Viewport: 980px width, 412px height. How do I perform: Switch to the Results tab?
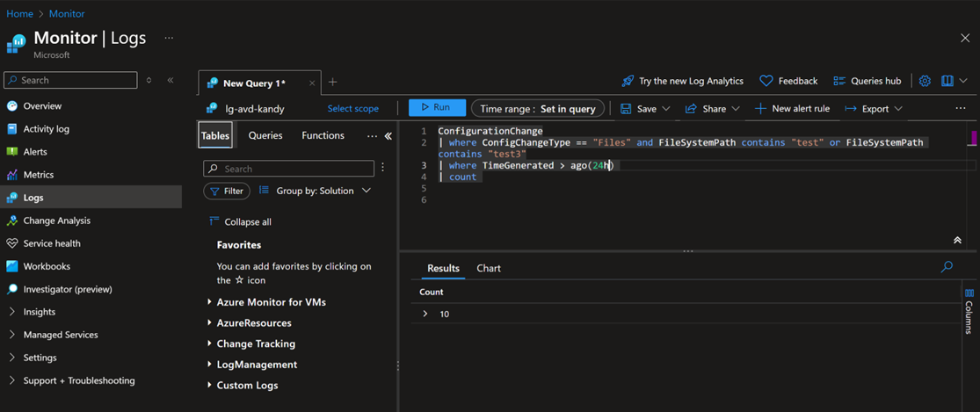443,269
